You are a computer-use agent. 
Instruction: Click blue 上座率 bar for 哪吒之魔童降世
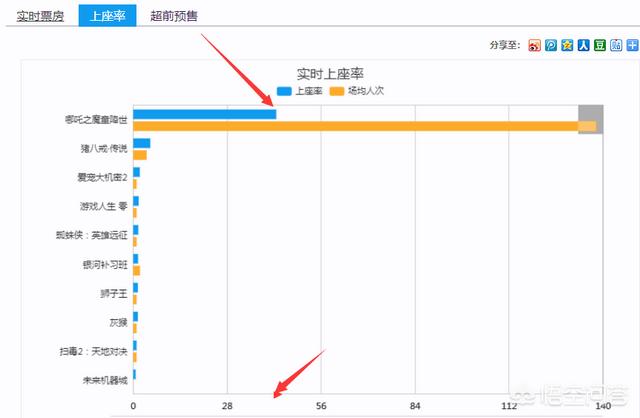pyautogui.click(x=204, y=114)
